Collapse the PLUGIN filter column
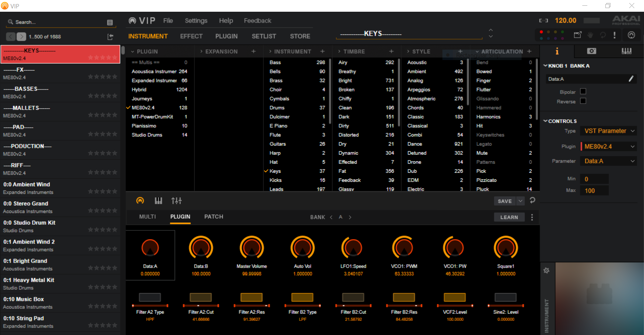The width and height of the screenshot is (644, 335). pos(133,52)
